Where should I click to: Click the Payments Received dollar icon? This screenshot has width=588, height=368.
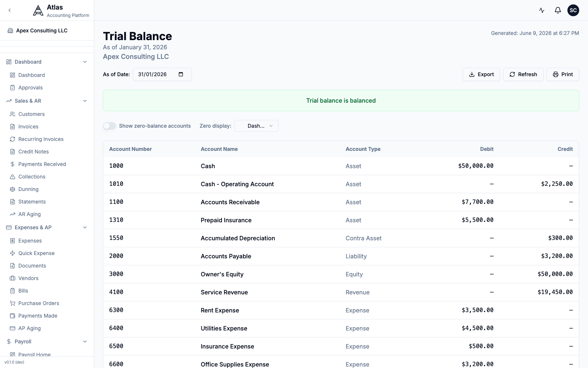click(x=12, y=164)
